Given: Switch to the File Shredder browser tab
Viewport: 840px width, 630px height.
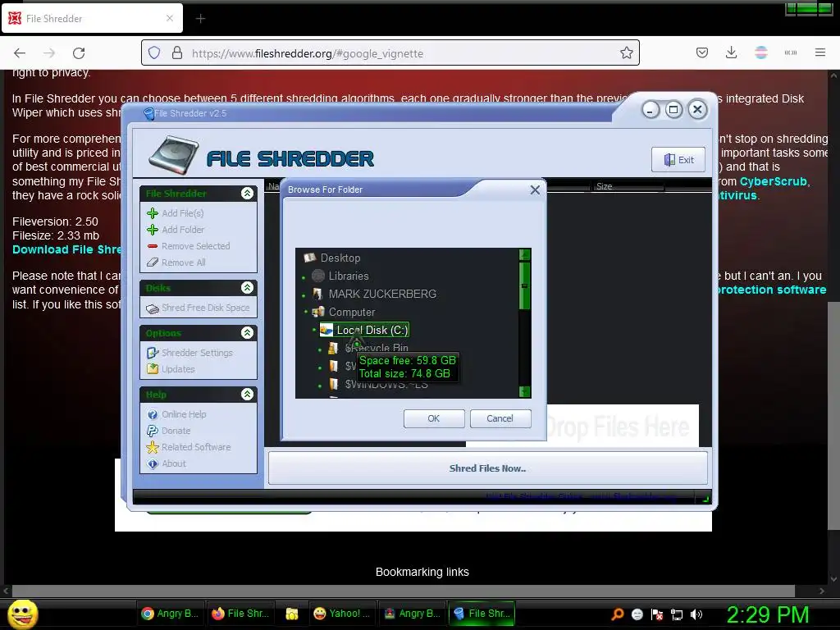Looking at the screenshot, I should tap(92, 19).
